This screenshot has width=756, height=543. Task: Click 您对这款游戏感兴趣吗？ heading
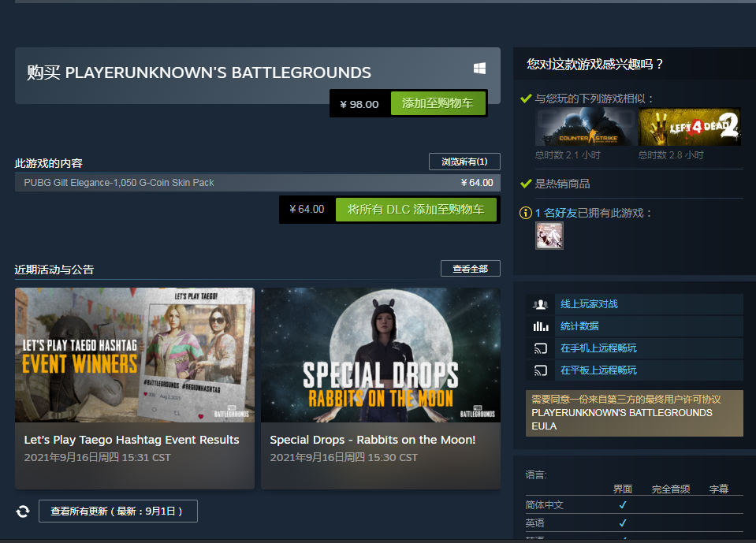pos(595,64)
